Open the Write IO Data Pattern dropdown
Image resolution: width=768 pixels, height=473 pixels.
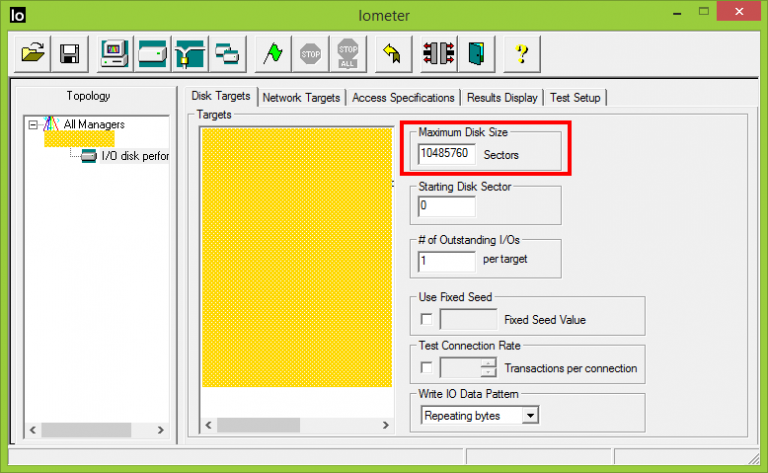530,414
